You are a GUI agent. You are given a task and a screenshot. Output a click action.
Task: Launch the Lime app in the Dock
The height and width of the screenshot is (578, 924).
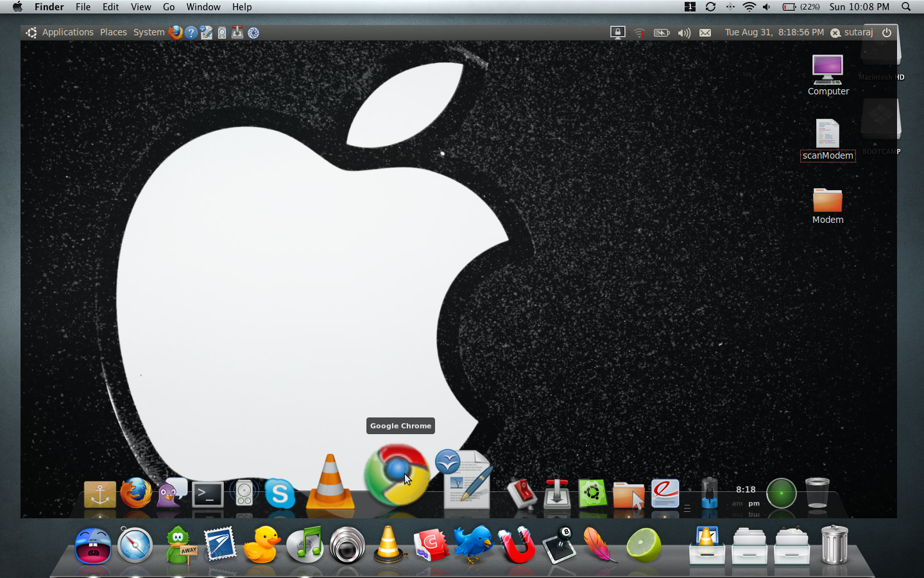[x=644, y=545]
